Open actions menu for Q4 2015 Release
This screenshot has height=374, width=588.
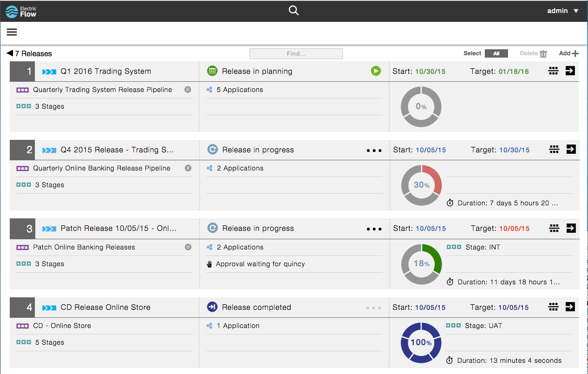coord(374,150)
